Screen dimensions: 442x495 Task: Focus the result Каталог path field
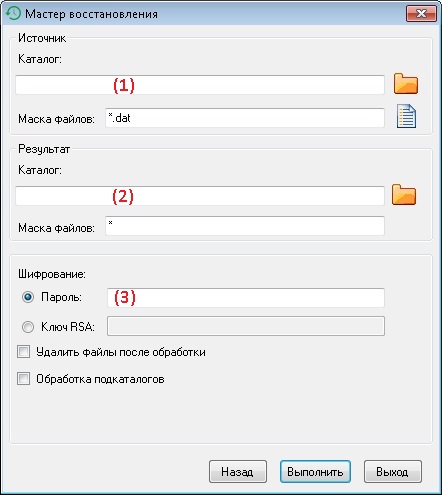click(200, 196)
